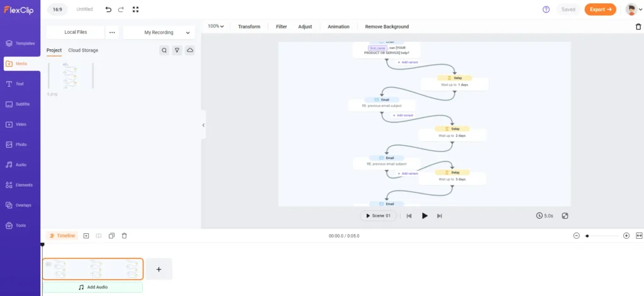
Task: Open the Elements sidebar section
Action: point(20,185)
